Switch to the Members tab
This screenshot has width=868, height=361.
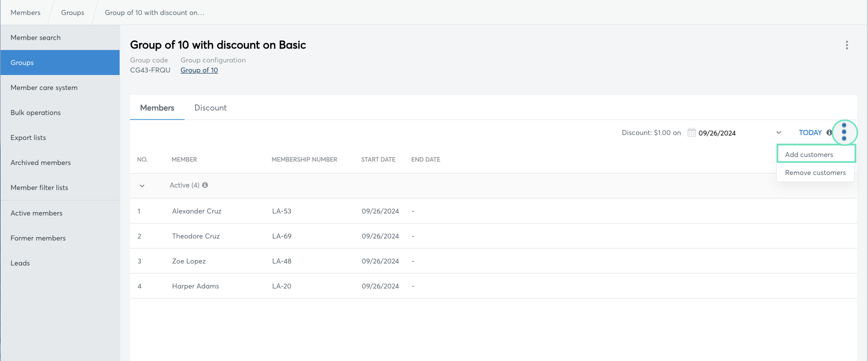(157, 107)
